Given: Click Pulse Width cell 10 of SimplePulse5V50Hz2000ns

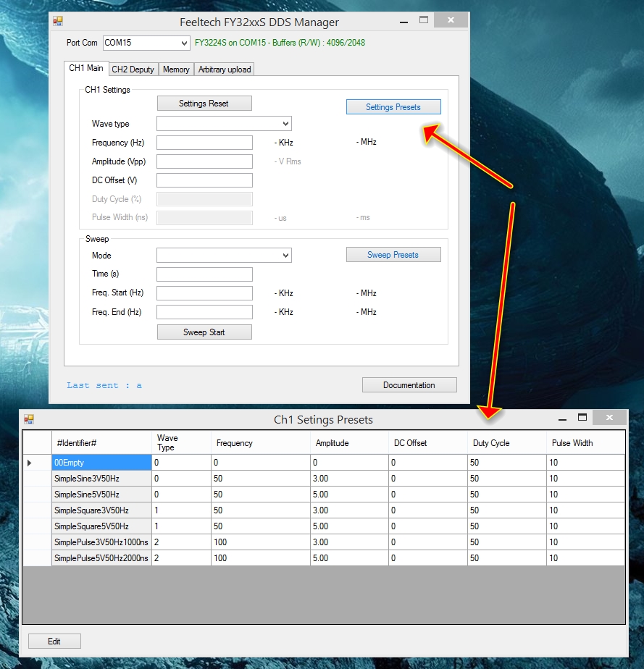Looking at the screenshot, I should point(585,558).
